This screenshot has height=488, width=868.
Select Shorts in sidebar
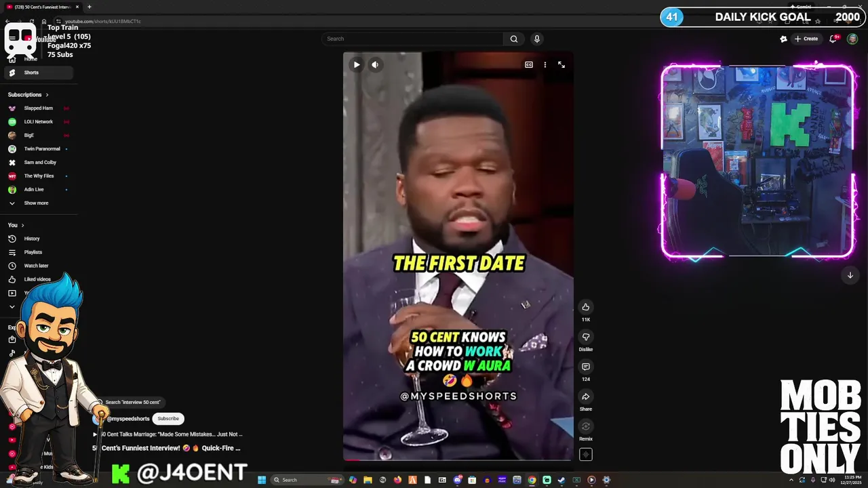[x=39, y=73]
